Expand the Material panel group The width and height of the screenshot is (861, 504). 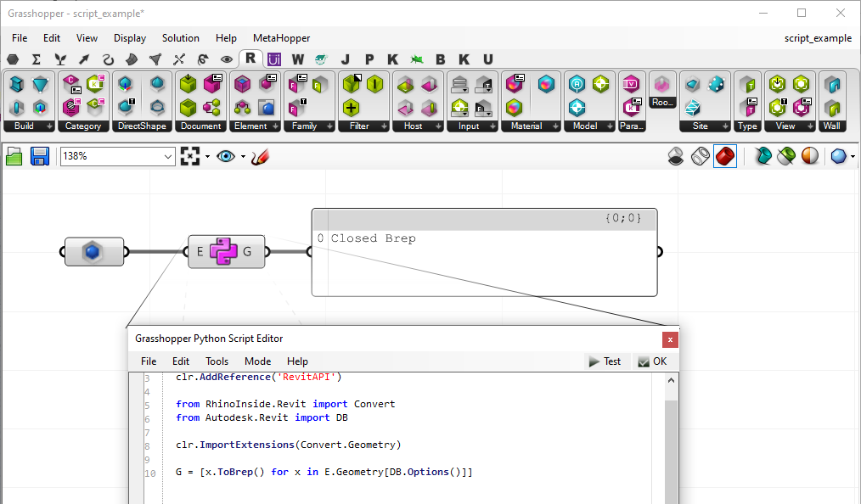coord(531,126)
